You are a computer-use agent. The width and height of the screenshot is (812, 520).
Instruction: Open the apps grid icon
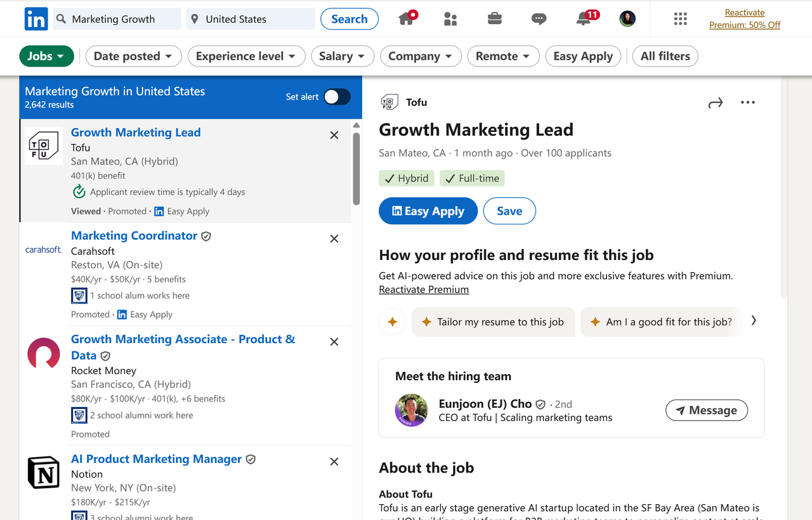coord(680,19)
